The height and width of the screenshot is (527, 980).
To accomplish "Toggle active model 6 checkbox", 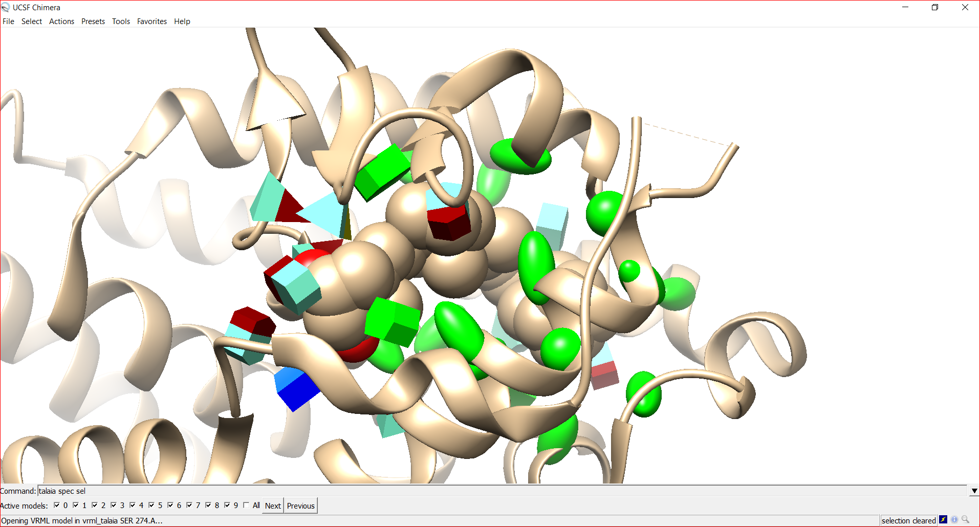I will coord(170,505).
